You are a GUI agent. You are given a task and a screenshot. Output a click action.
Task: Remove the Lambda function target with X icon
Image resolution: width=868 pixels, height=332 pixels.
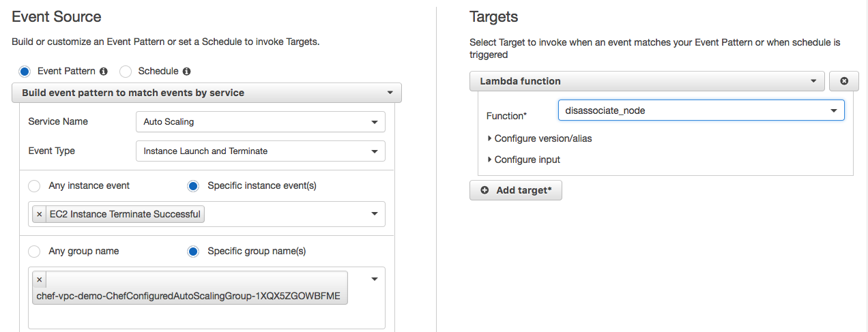(844, 81)
